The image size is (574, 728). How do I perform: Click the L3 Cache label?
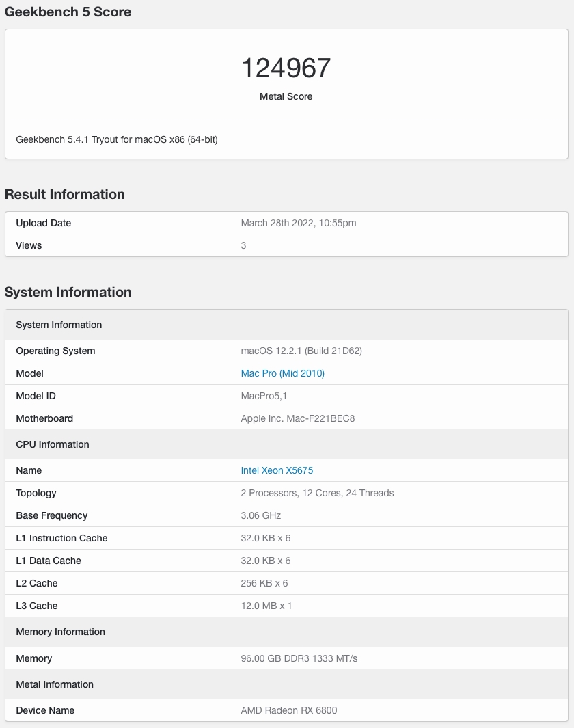37,606
